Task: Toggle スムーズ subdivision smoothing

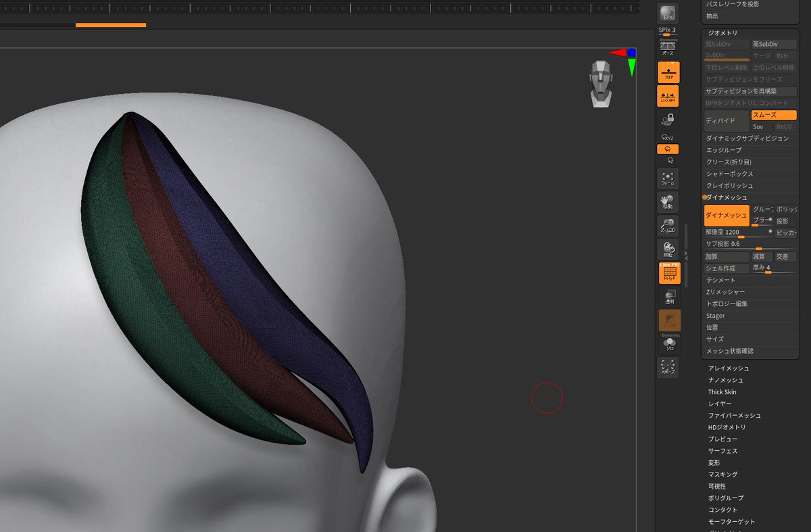Action: [x=774, y=115]
